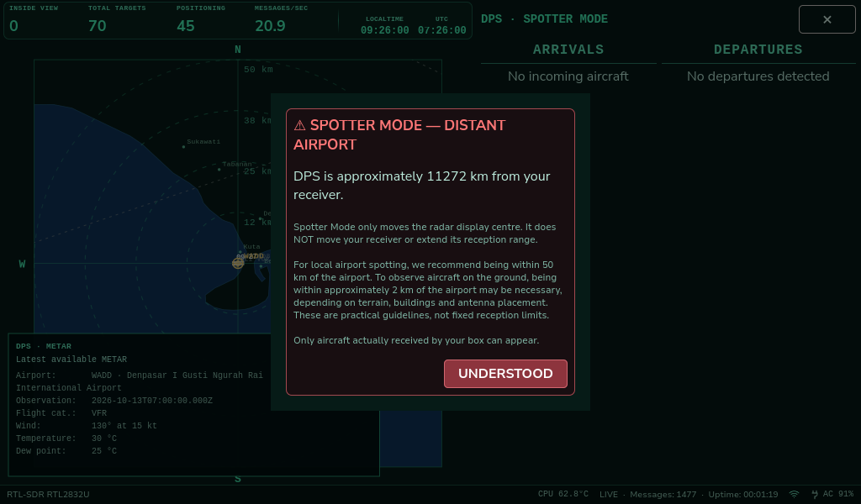The image size is (861, 504).
Task: Click the Dew point value '25 °C'
Action: 103,451
